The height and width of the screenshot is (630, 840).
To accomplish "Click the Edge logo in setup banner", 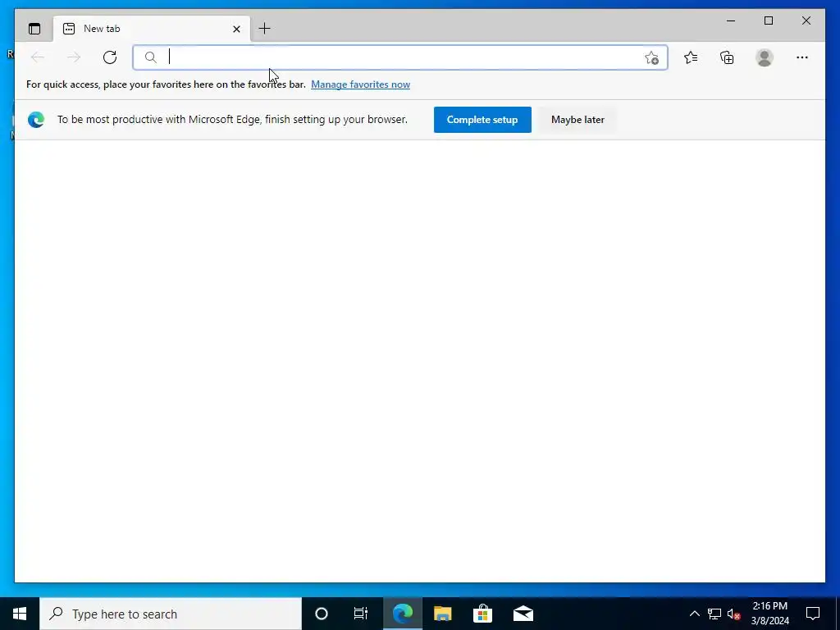I will coord(36,120).
